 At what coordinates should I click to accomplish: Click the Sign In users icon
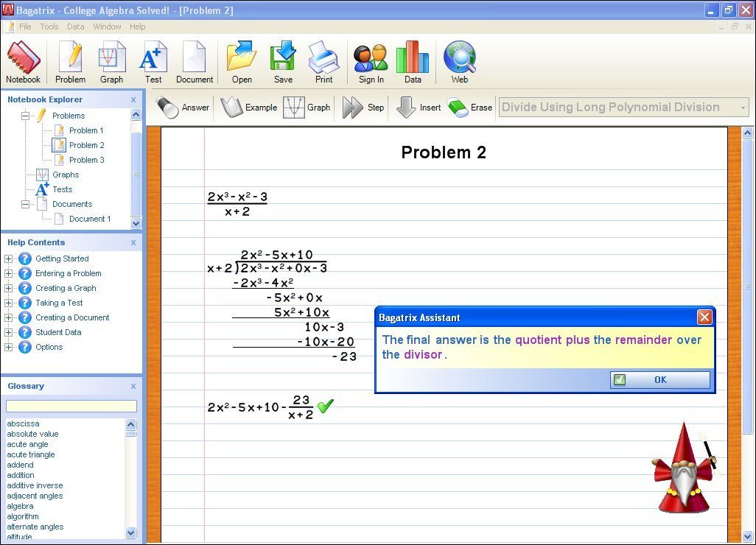click(x=371, y=62)
